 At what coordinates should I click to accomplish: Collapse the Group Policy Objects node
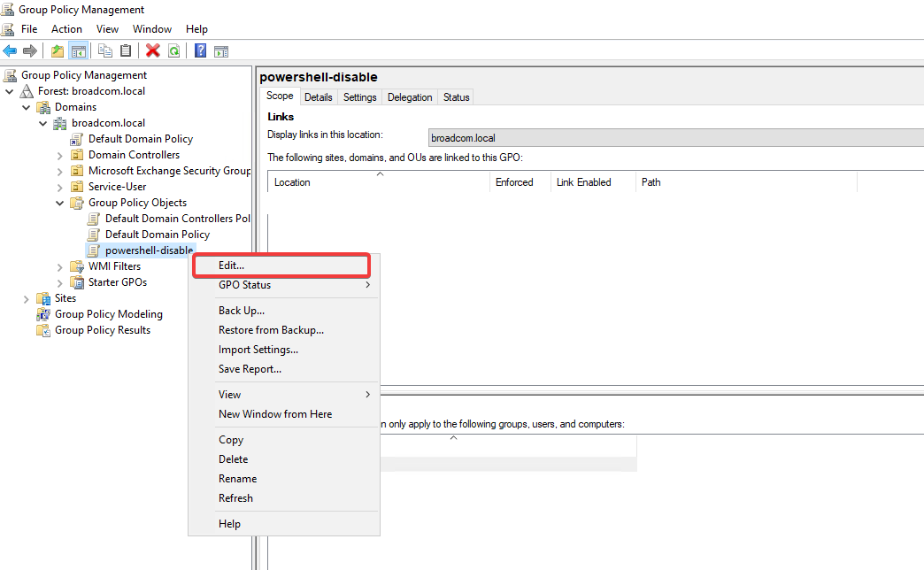point(60,203)
